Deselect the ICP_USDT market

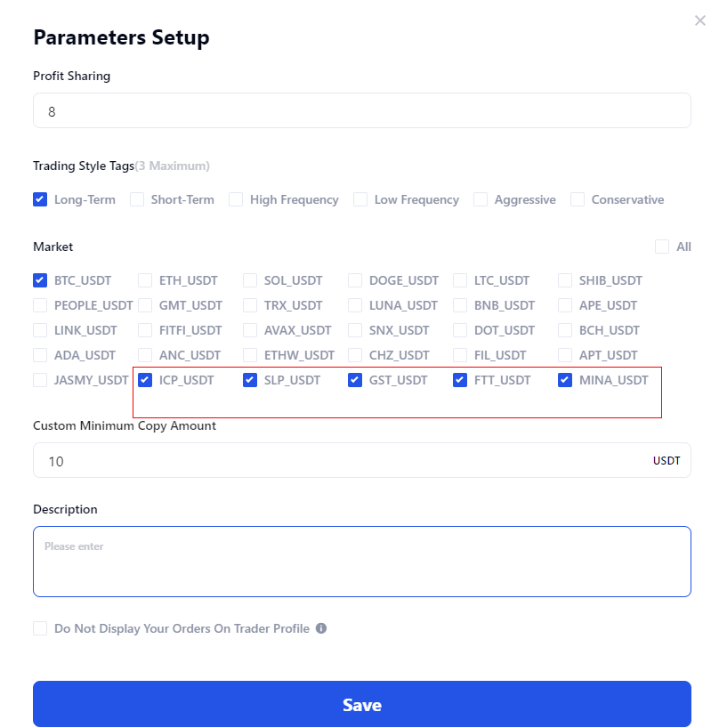[145, 380]
